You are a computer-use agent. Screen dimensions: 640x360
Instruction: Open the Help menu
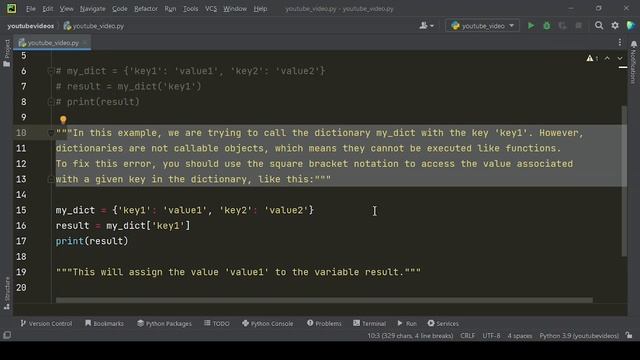point(260,9)
